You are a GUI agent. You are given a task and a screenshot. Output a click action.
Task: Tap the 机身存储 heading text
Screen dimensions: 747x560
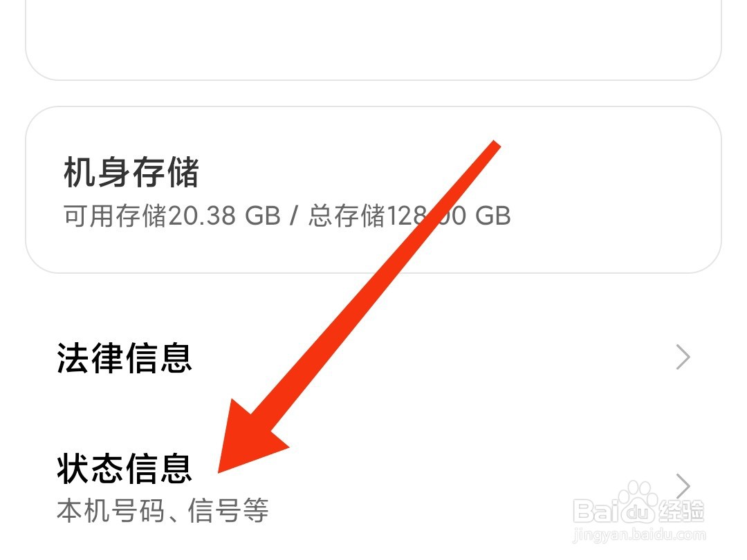tap(131, 172)
